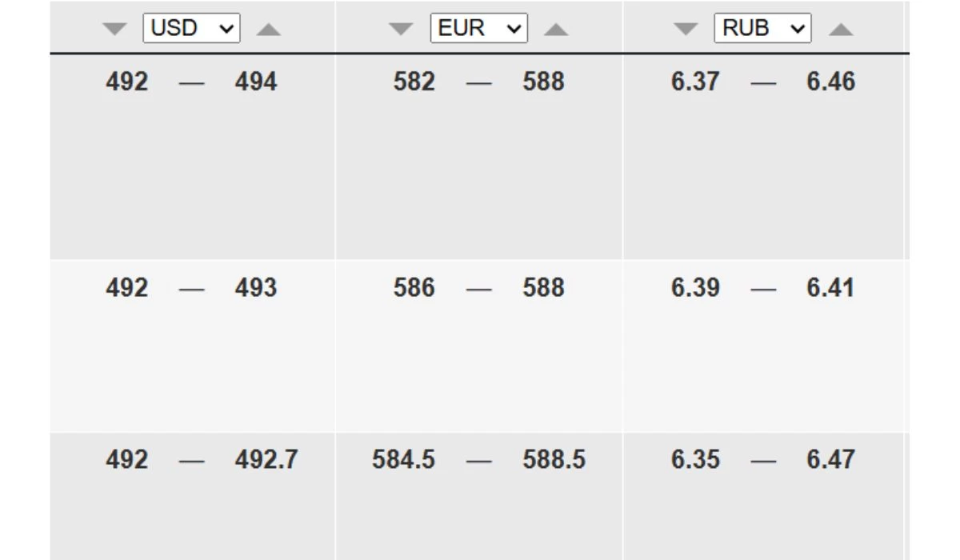
Task: Select the 584.5 EUR buy rate
Action: [404, 460]
